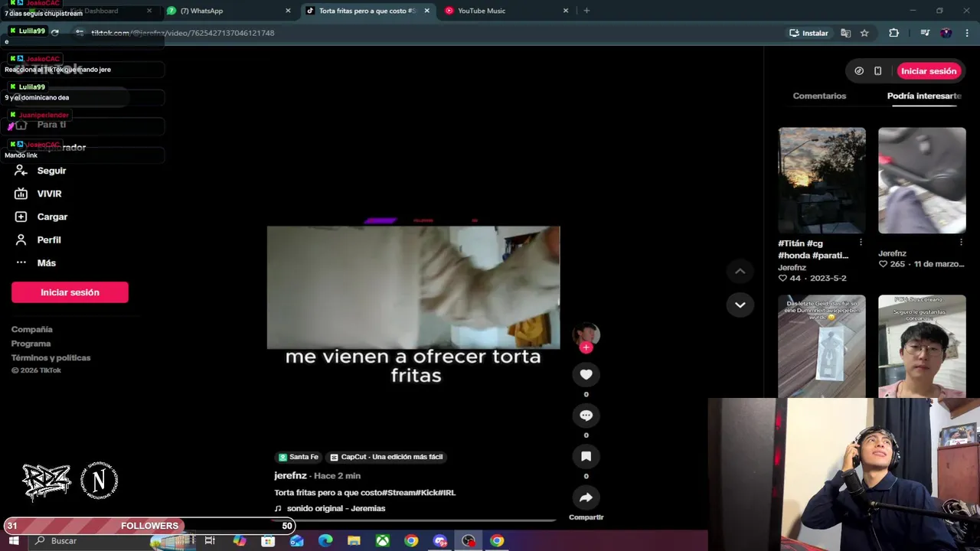Open options for the 11 de marzo video
The image size is (980, 551).
(x=961, y=243)
